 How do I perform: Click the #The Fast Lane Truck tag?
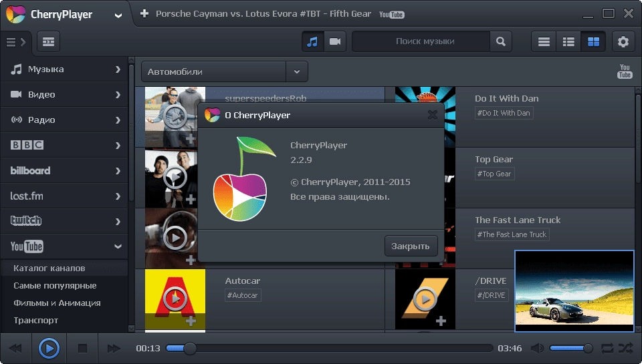coord(512,234)
